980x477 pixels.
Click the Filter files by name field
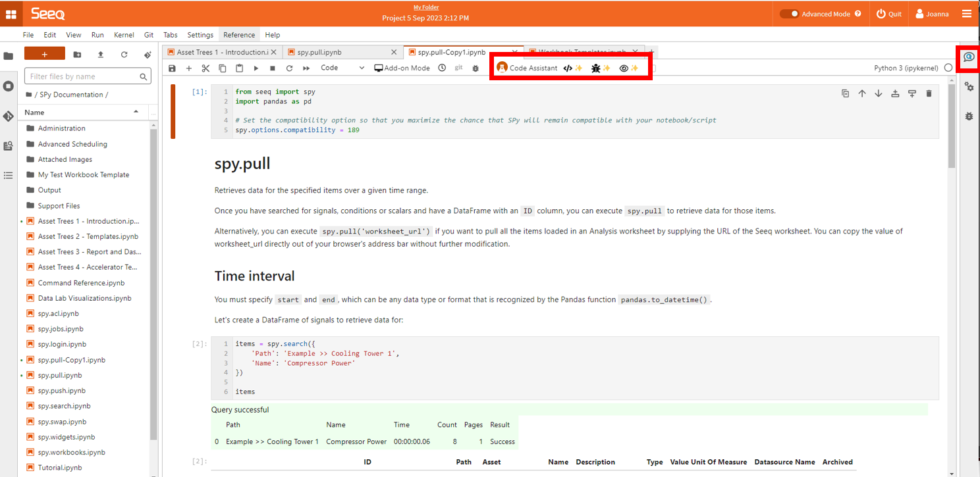tap(84, 77)
